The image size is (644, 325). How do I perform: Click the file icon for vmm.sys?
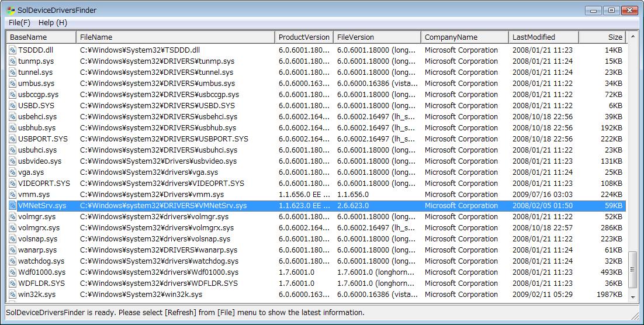12,194
